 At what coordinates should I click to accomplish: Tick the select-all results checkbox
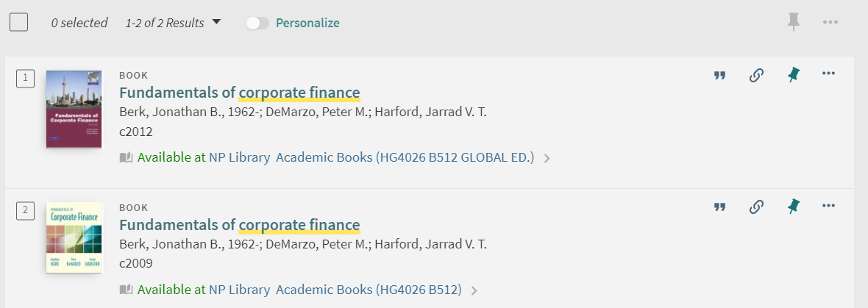19,22
